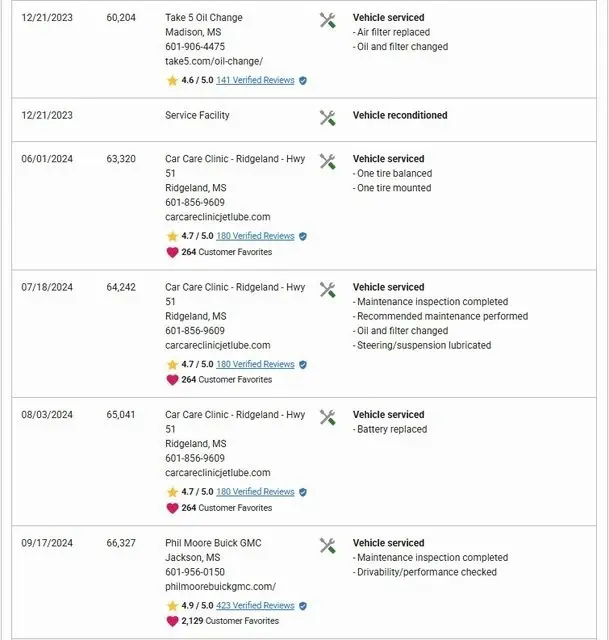Open 180 Verified Reviews in 06/01/2024 entry

click(255, 237)
